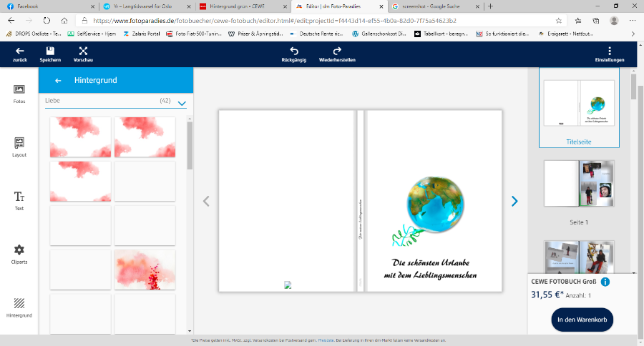644x346 pixels.
Task: Go to previous page spread arrow
Action: [x=206, y=201]
